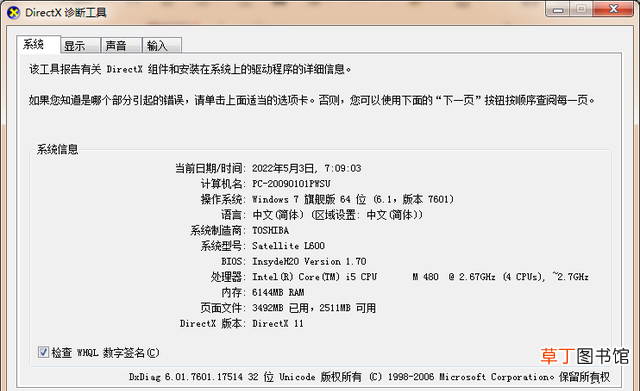This screenshot has width=640, height=391.
Task: Toggle the 检查 WHQL 数字签名 checkbox
Action: pos(43,352)
